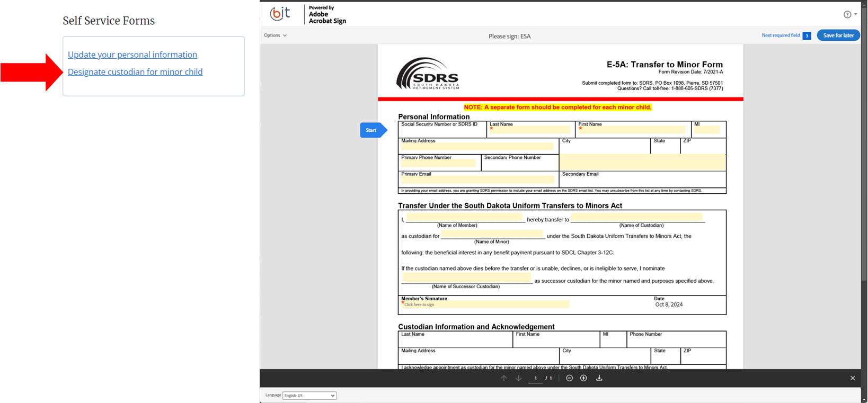Image resolution: width=868 pixels, height=403 pixels.
Task: Click the Member's Signature field to sign
Action: click(485, 305)
